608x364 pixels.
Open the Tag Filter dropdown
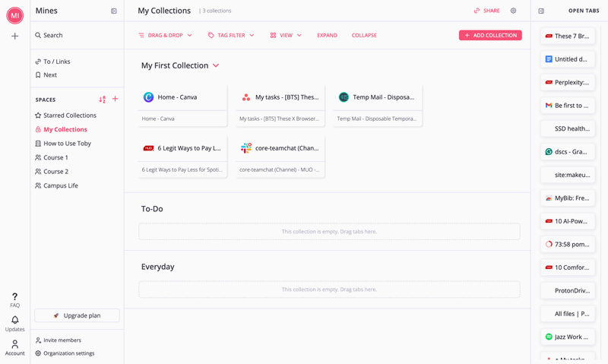coord(231,35)
